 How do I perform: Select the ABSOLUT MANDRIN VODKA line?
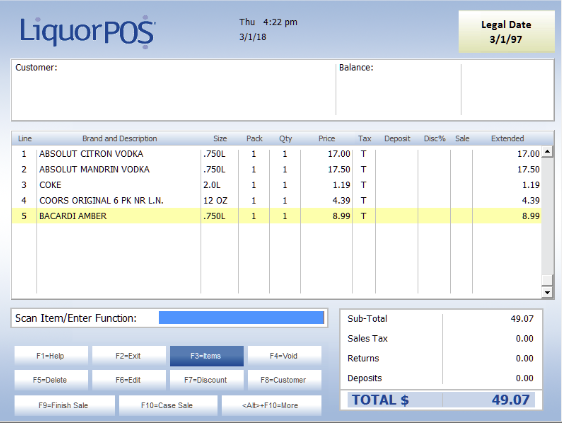click(276, 169)
